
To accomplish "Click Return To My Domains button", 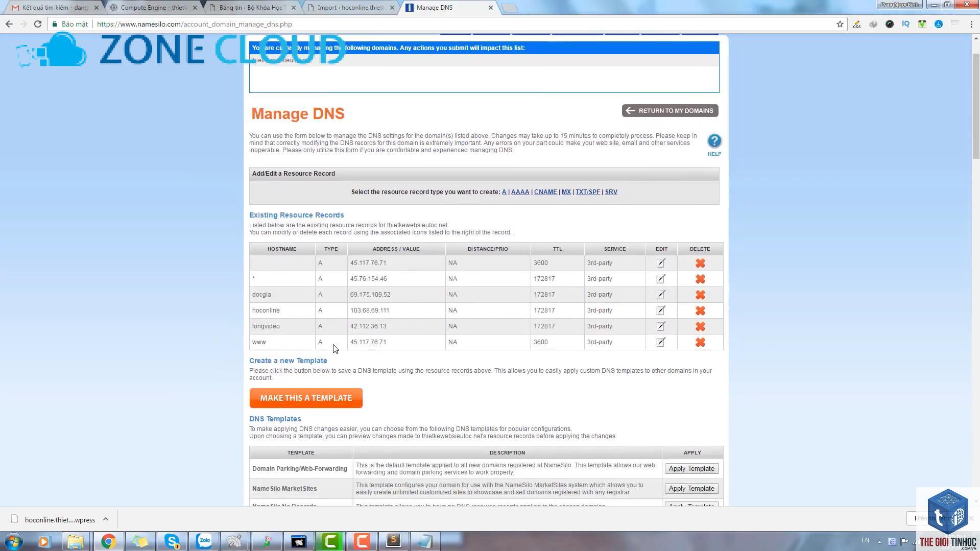I will (670, 111).
